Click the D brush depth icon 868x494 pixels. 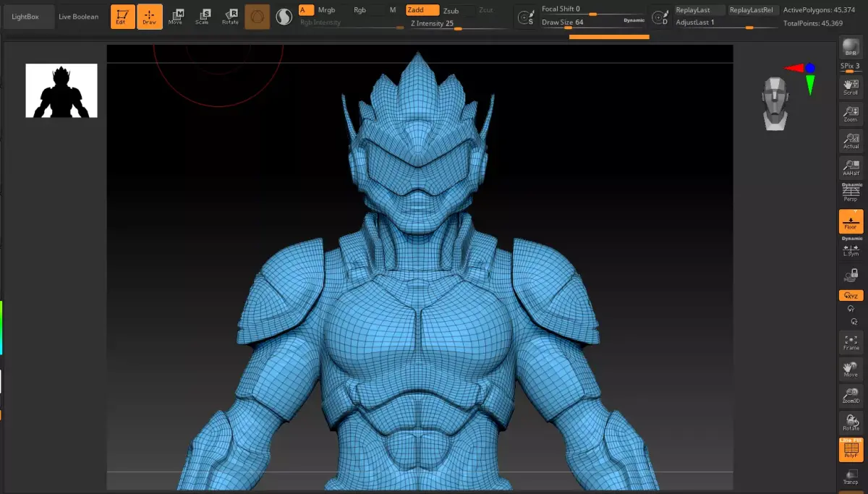[x=660, y=17]
